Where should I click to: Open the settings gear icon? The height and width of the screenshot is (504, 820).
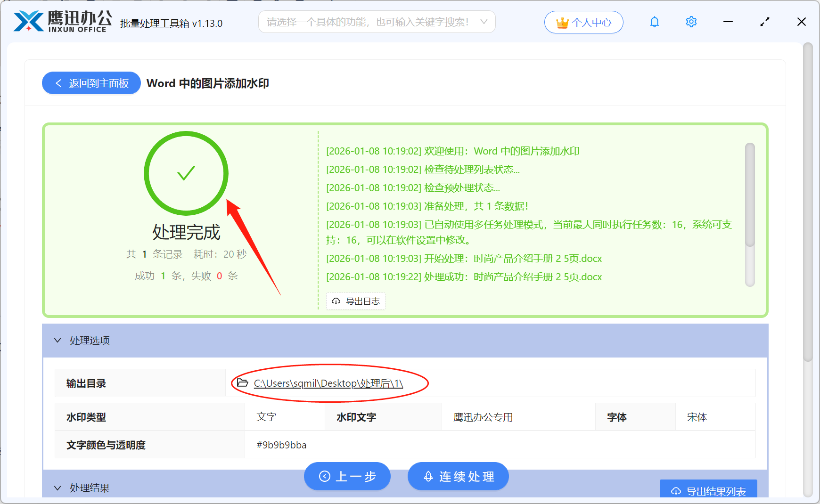tap(691, 22)
